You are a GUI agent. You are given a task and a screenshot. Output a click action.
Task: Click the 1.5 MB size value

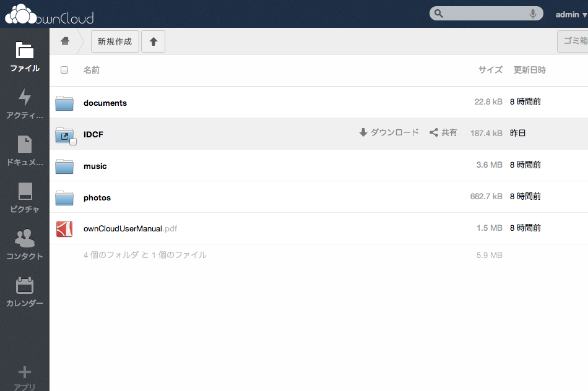[x=490, y=228]
